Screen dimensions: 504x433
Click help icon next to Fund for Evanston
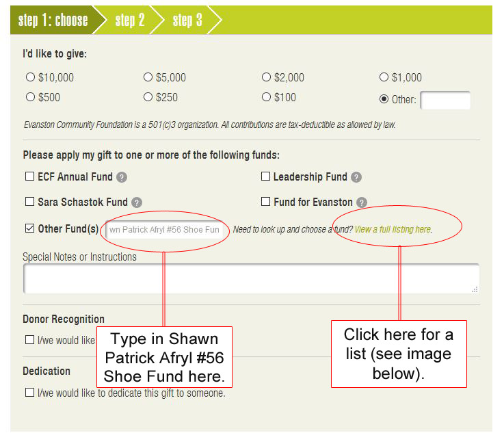(x=362, y=202)
